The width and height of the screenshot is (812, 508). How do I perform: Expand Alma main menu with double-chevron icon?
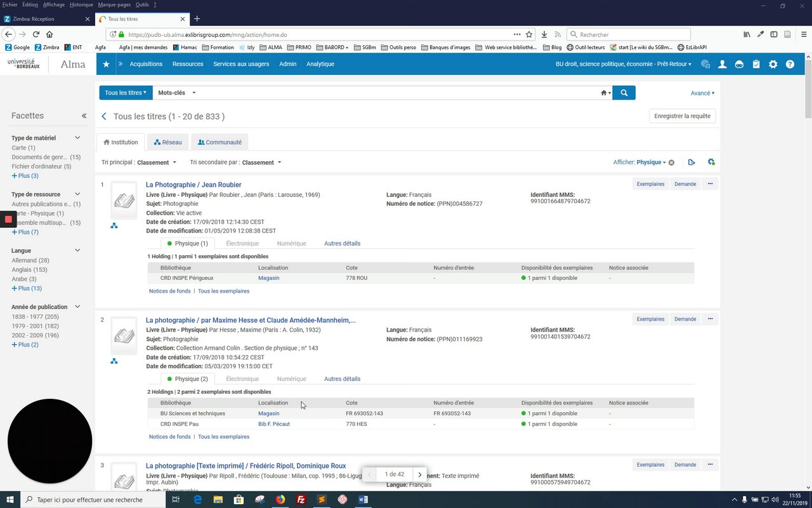tap(121, 64)
